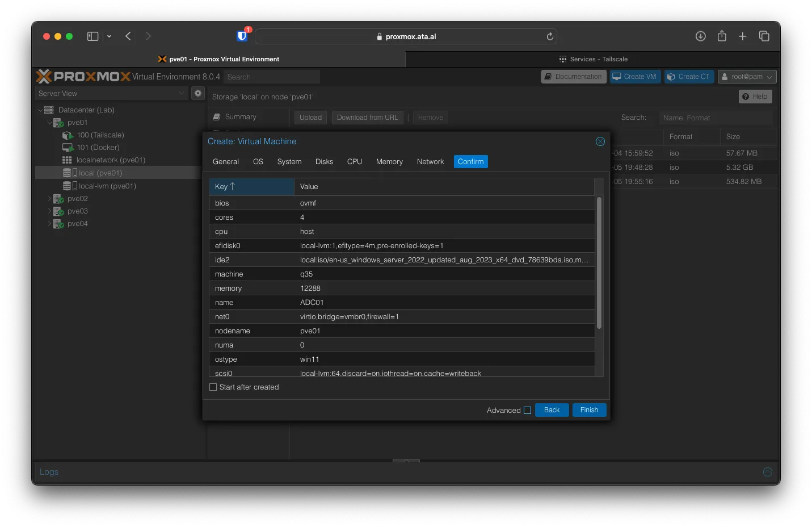Close the Create: Virtual Machine dialog
Image resolution: width=812 pixels, height=527 pixels.
tap(600, 141)
